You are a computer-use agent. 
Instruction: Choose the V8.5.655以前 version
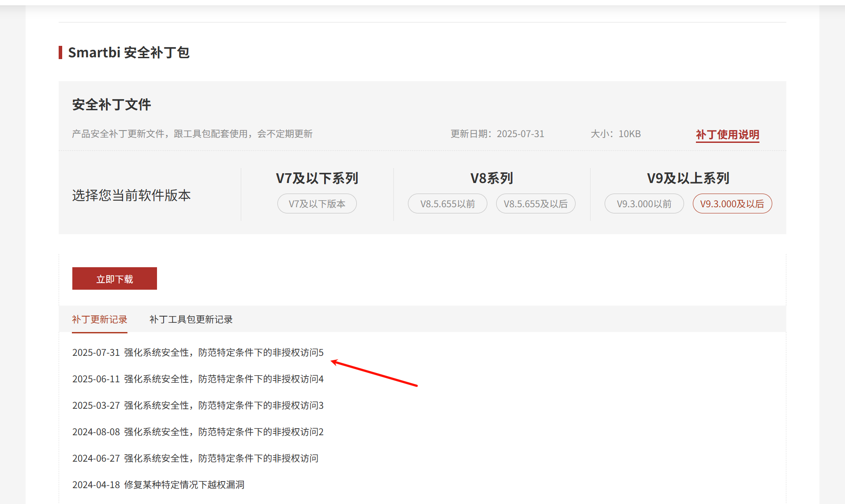click(x=447, y=204)
